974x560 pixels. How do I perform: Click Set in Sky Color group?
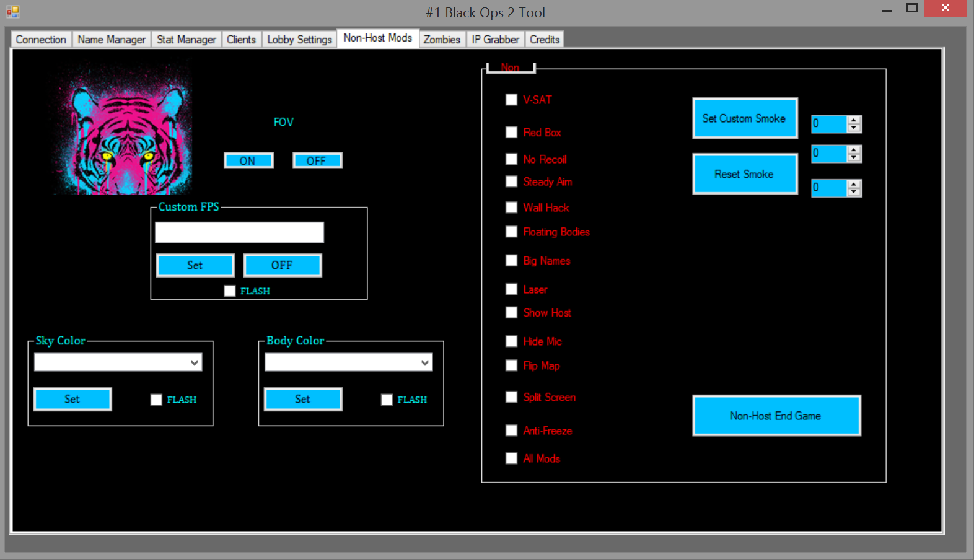[72, 399]
